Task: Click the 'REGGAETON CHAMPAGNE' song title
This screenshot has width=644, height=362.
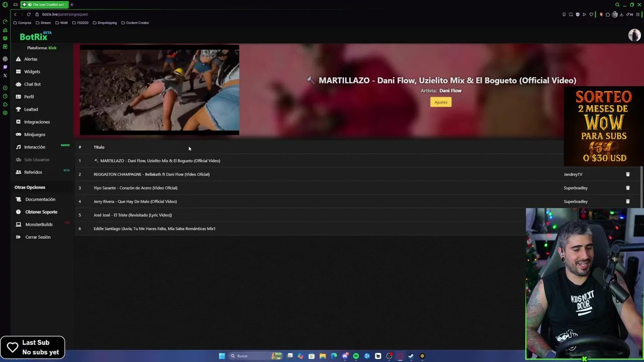Action: (151, 174)
